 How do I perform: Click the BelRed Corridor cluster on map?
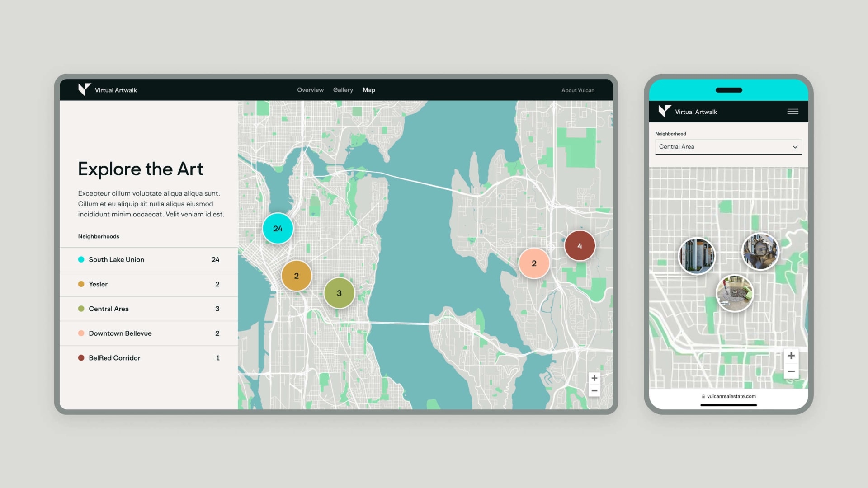579,245
